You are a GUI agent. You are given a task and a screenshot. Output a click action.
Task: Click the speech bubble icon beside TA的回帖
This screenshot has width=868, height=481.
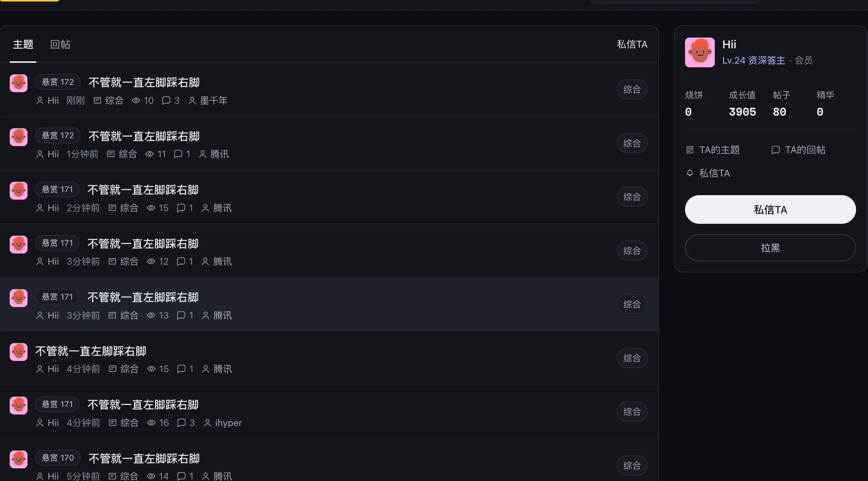point(775,150)
